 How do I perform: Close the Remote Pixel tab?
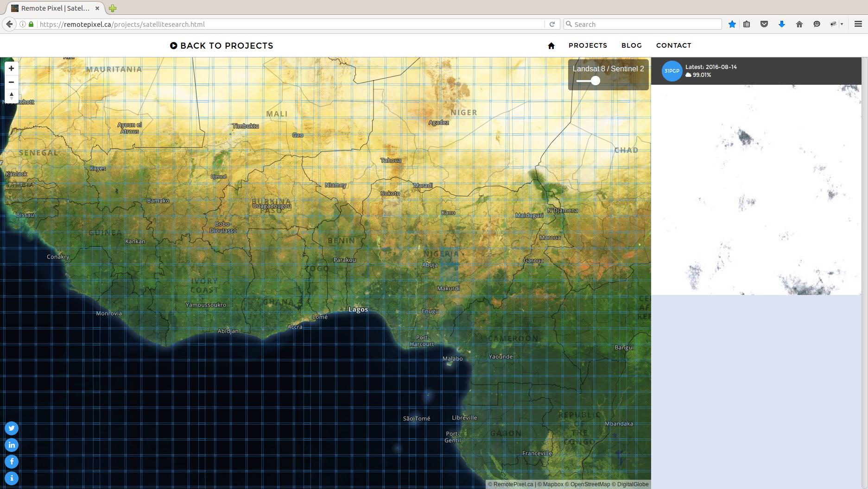(97, 8)
